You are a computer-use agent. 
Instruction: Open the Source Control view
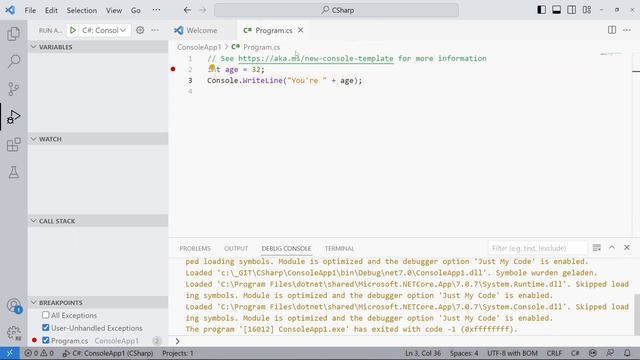tap(13, 89)
